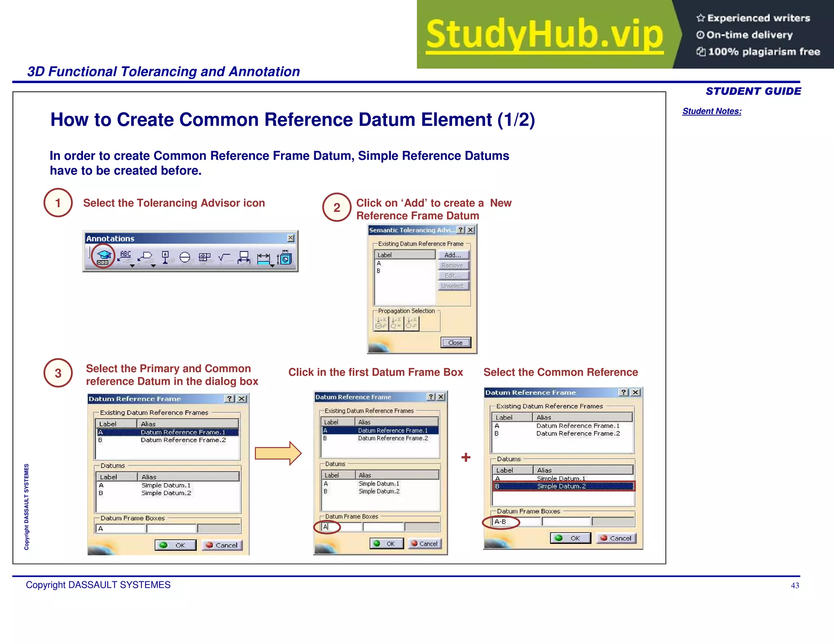Click the Datum Target circle icon
The image size is (834, 644).
coord(185,257)
